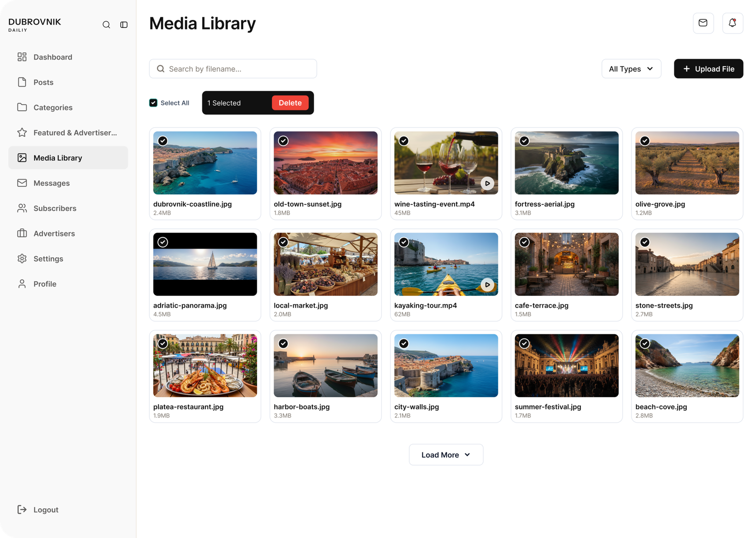Open the beach-cove.jpg thumbnail
The height and width of the screenshot is (538, 756).
click(687, 366)
